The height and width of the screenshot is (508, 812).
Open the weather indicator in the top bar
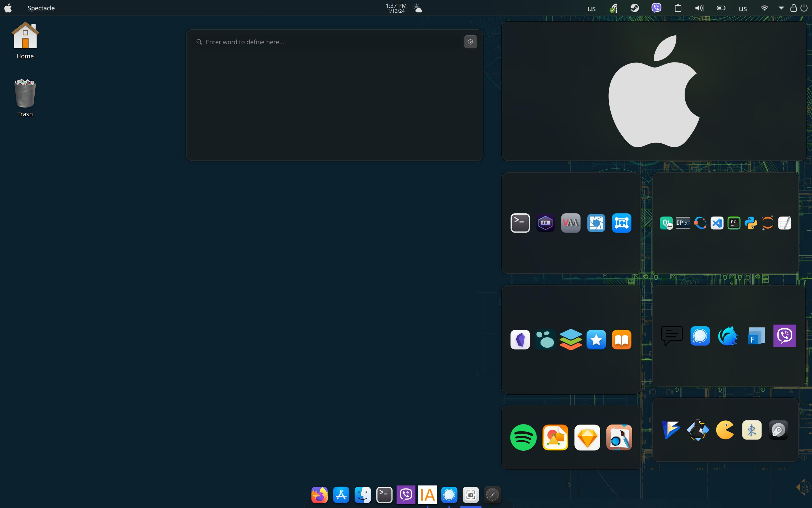pyautogui.click(x=418, y=8)
